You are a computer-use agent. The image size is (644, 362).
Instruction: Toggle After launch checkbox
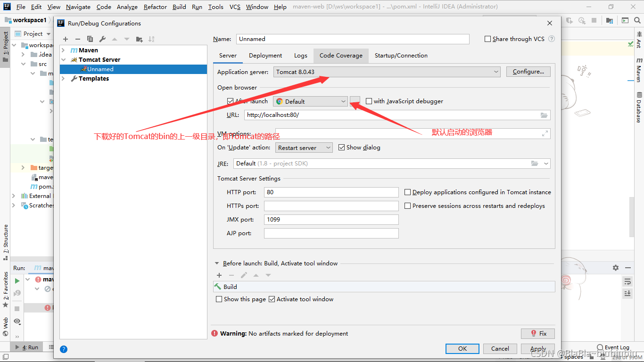click(230, 101)
